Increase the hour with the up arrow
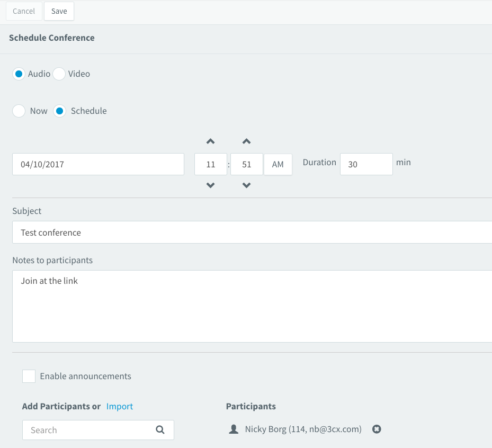The width and height of the screenshot is (492, 448). (x=211, y=141)
